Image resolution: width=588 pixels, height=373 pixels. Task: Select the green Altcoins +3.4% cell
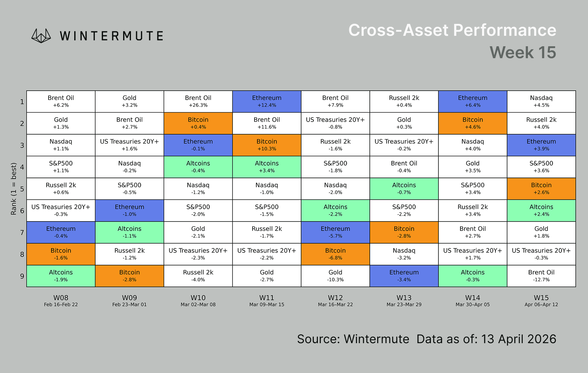click(x=267, y=167)
